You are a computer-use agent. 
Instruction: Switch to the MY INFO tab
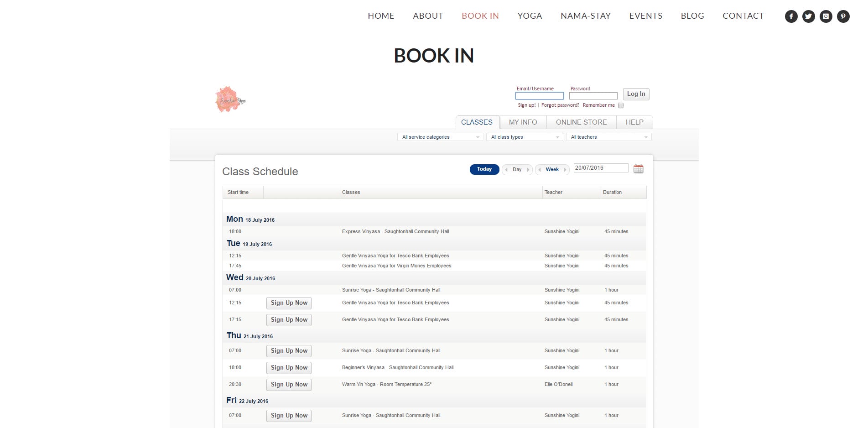pos(523,122)
